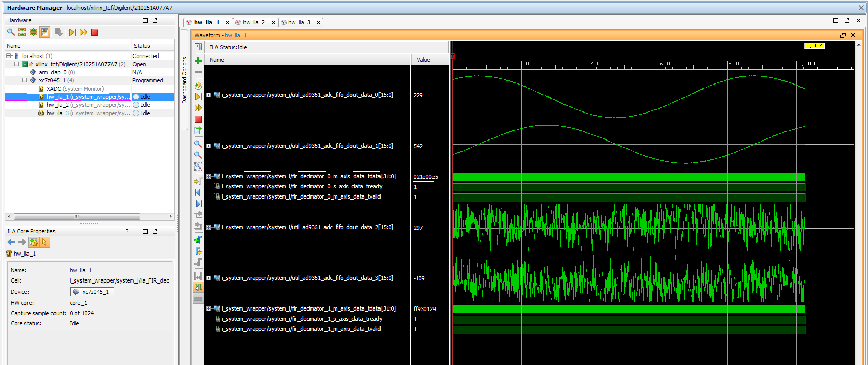868x365 pixels.
Task: Expand adc_fifo_dout_data_1 signal bus
Action: [208, 146]
